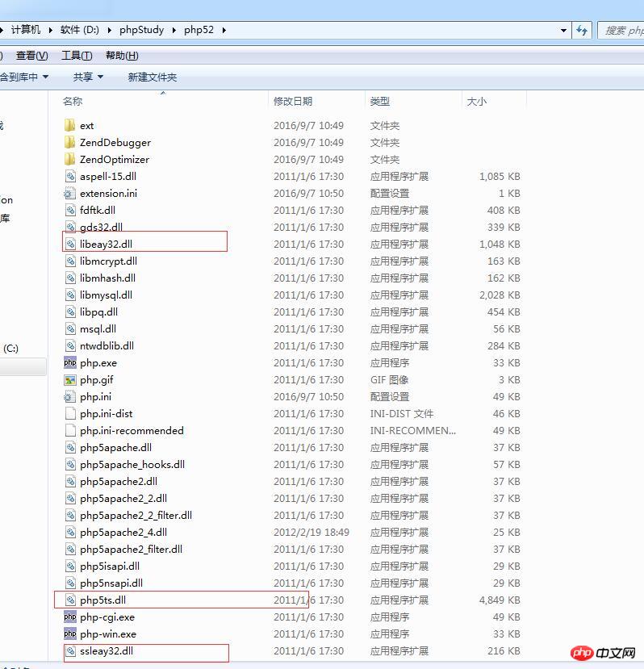The height and width of the screenshot is (669, 644).
Task: Click the php-win.exe application icon
Action: click(x=70, y=634)
